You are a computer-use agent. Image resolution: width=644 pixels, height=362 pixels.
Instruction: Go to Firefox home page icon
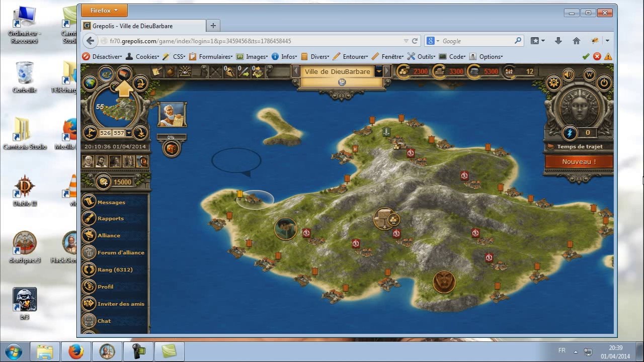click(577, 41)
